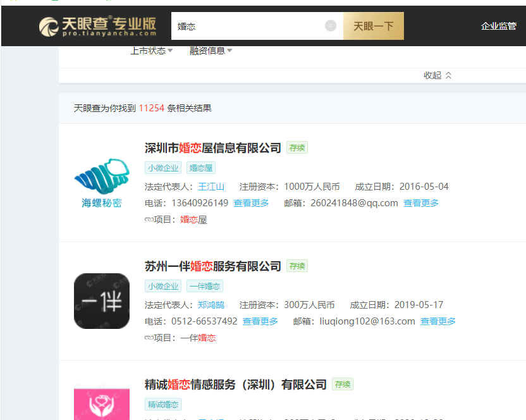Viewport: 526px width, 420px height.
Task: Click the 小微企业 tag under 深圳市婚恋屋
Action: (163, 168)
